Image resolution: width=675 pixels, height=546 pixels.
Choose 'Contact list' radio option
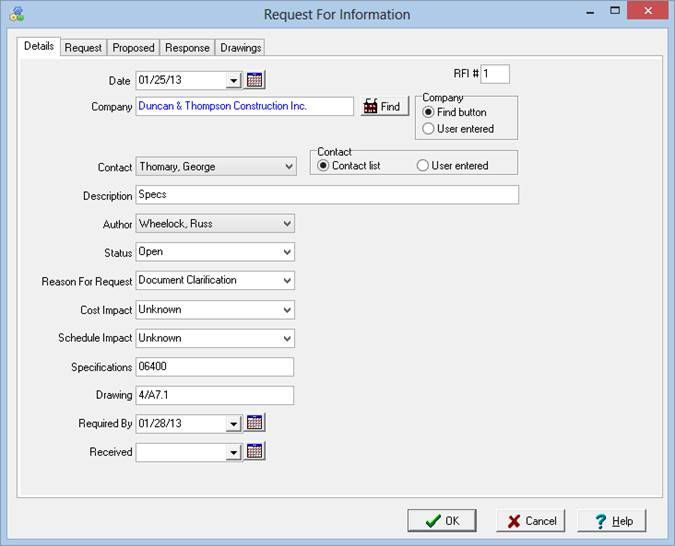pos(324,166)
